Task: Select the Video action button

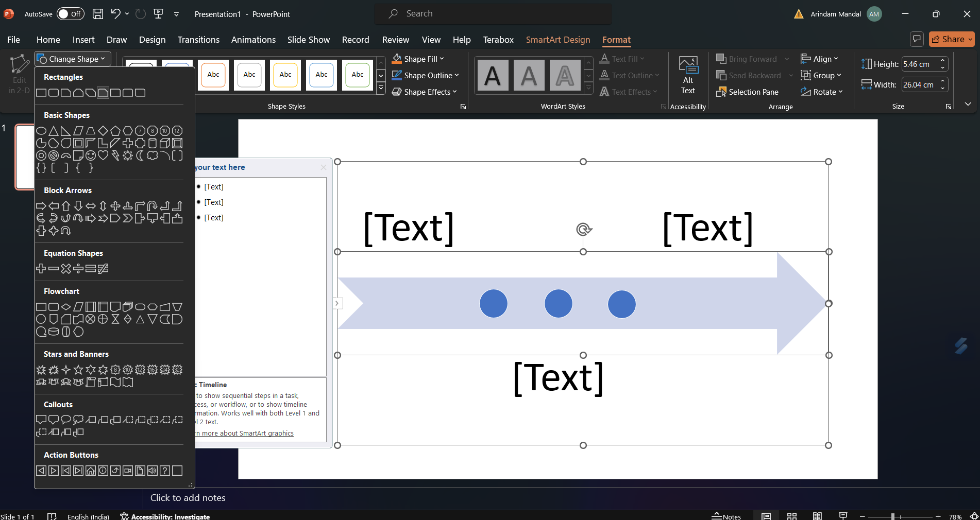Action: 128,471
